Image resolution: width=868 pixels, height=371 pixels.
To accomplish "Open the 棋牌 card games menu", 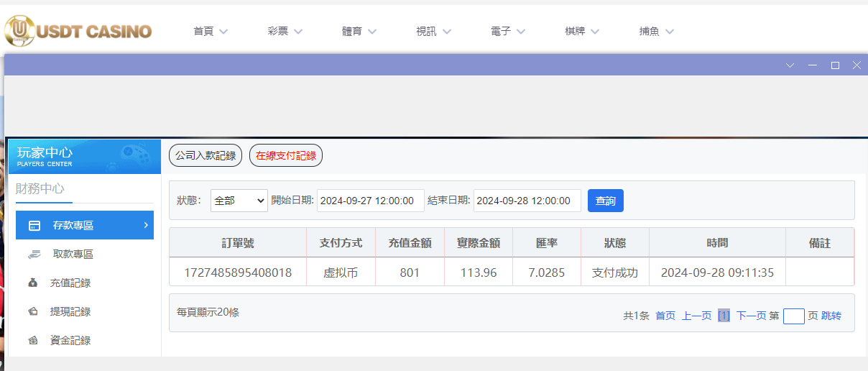I will tap(582, 32).
